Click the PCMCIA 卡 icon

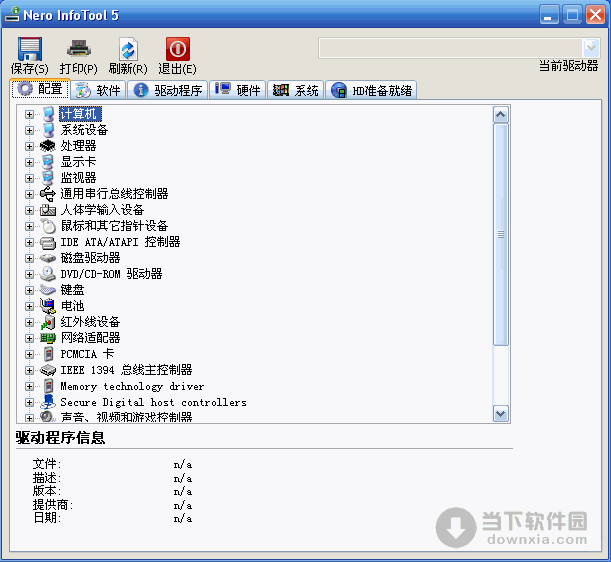(x=48, y=354)
